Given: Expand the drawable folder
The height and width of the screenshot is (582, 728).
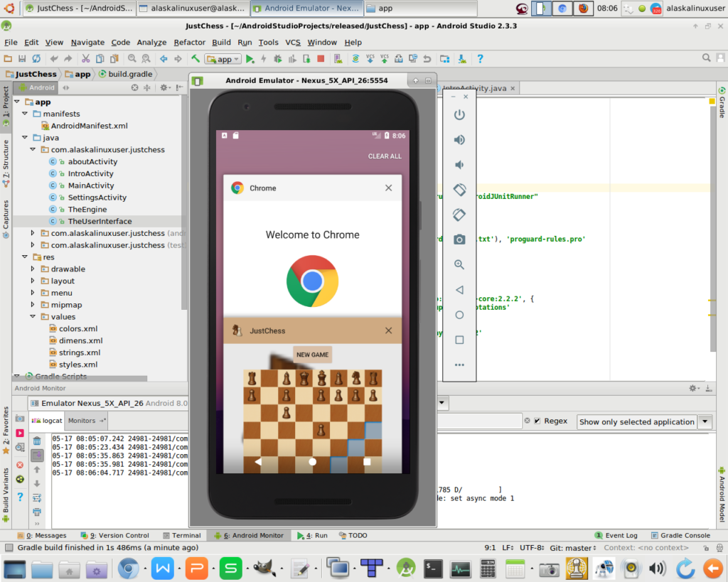Looking at the screenshot, I should (x=33, y=269).
